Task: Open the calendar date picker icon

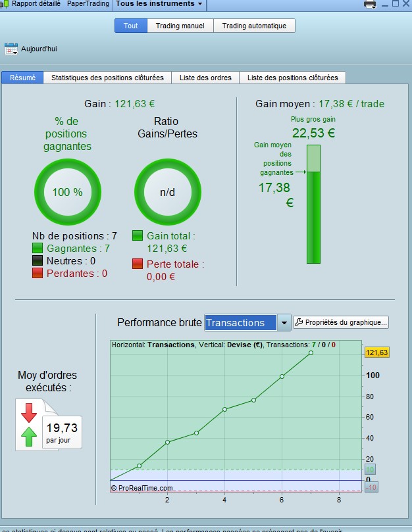Action: coord(11,49)
